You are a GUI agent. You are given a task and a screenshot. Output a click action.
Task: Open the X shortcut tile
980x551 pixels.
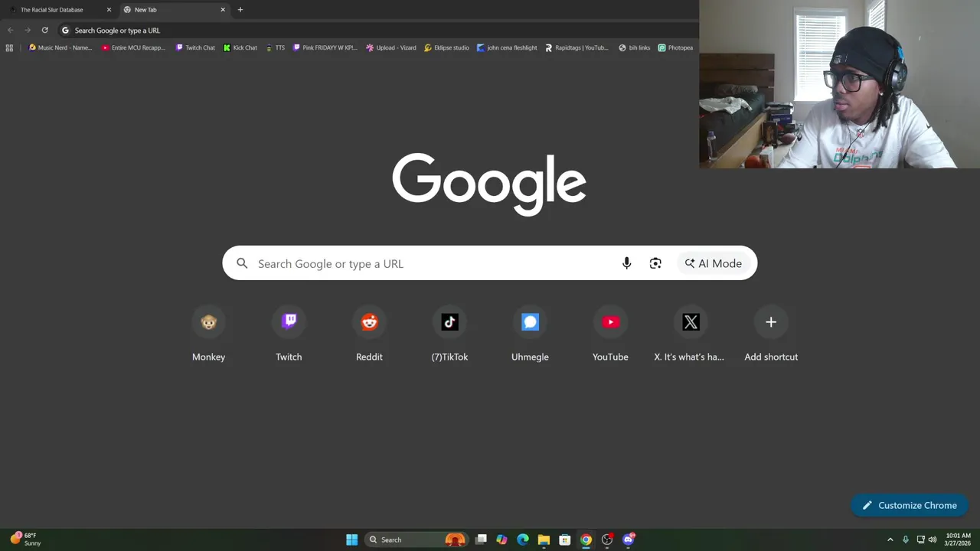[x=691, y=334]
